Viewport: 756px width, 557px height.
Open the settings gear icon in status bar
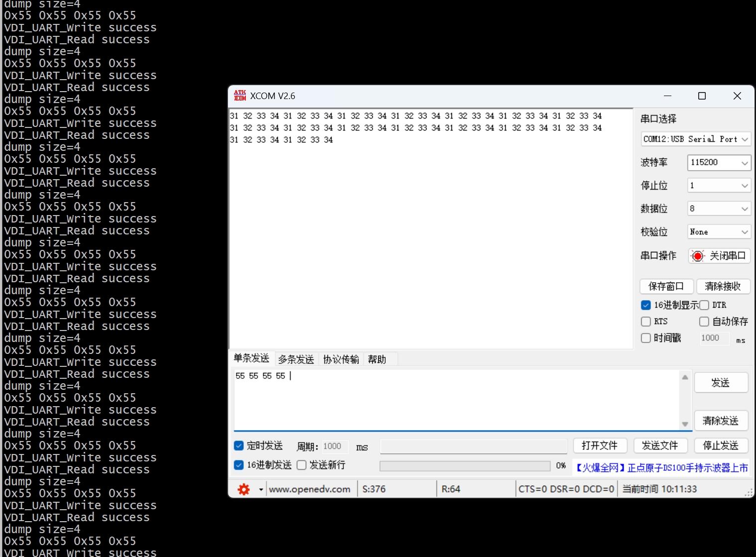[244, 489]
